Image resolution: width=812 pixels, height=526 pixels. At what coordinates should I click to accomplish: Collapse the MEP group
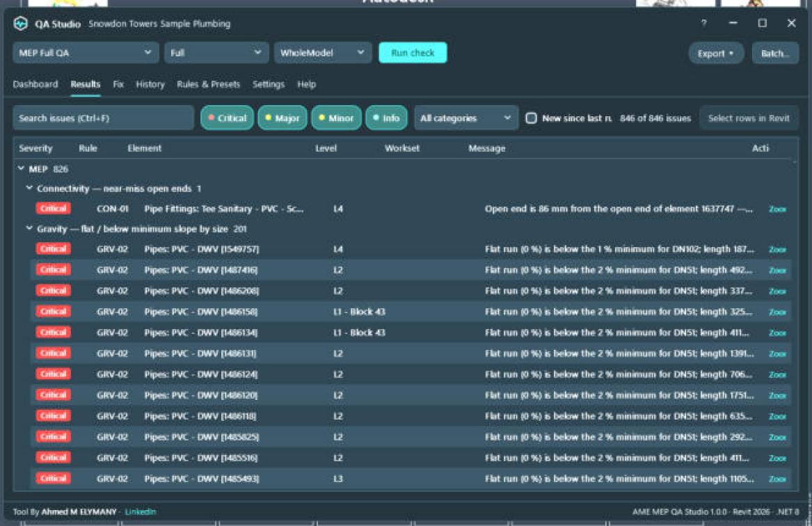click(22, 169)
